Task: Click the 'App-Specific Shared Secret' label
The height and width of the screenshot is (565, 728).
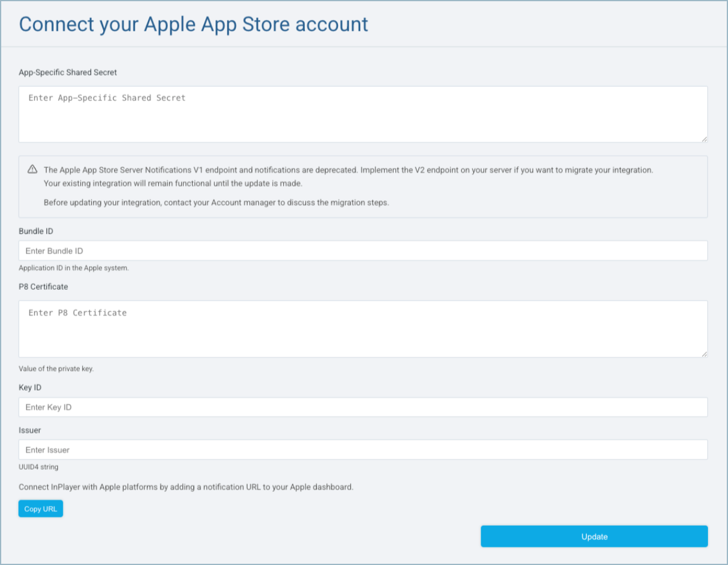Action: (68, 72)
